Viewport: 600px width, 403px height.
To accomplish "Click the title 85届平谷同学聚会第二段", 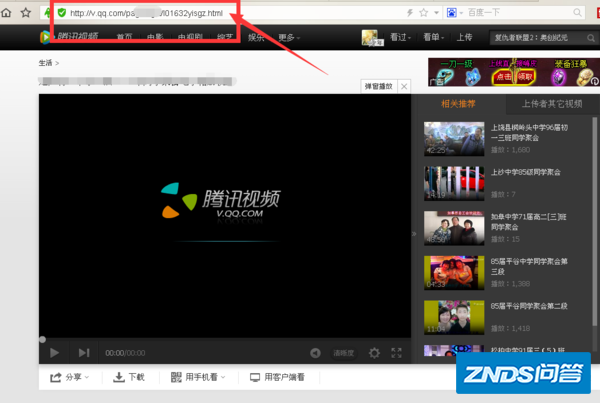I will coord(529,306).
